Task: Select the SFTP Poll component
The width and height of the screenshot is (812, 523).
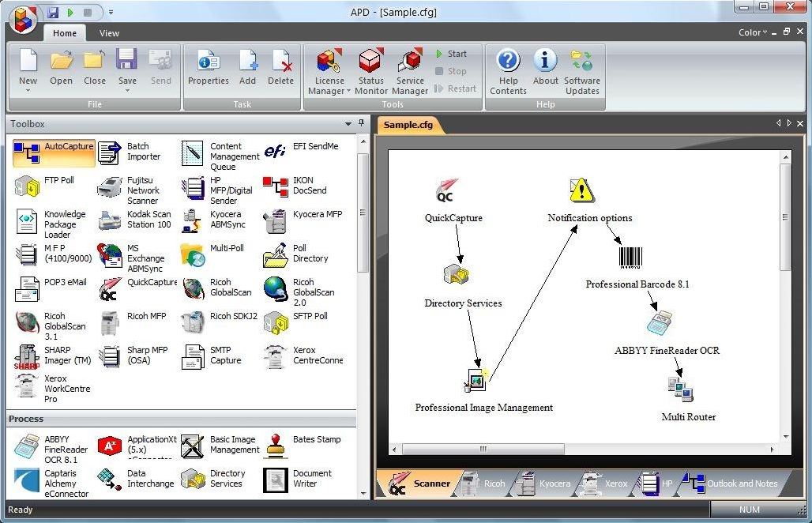Action: [296, 322]
